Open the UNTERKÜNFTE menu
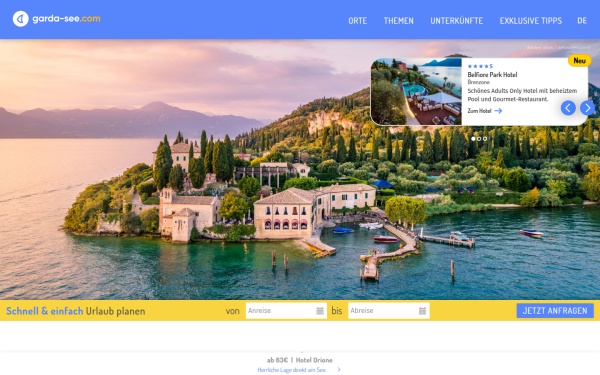 [457, 21]
